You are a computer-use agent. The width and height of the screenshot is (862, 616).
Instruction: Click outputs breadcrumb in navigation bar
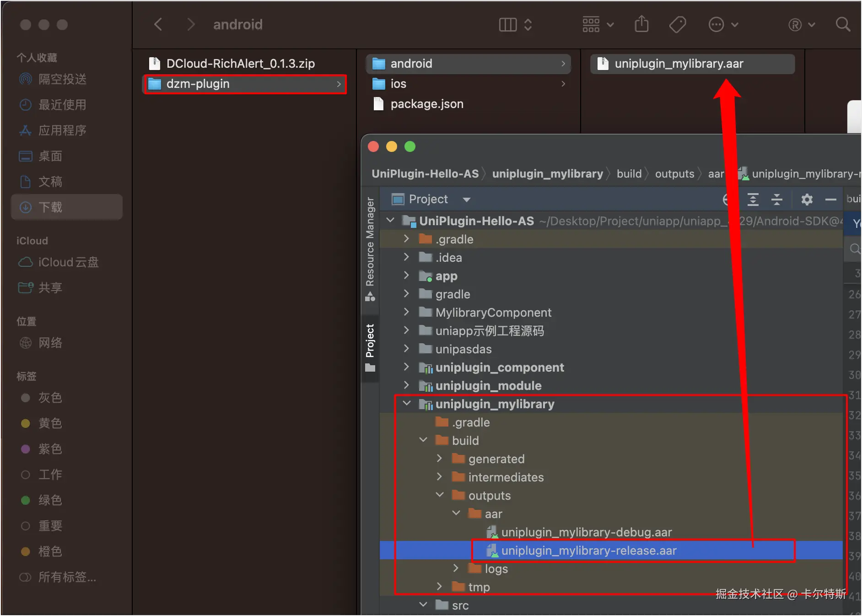674,174
